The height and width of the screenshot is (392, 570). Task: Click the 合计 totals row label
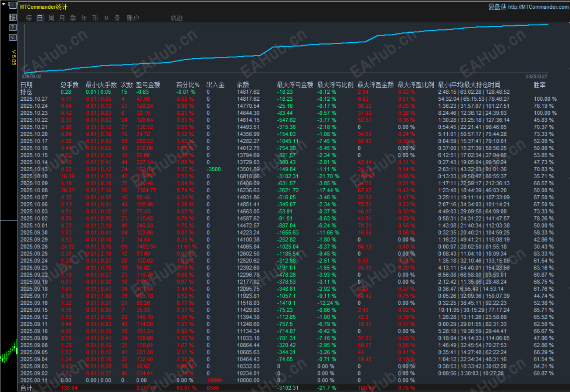pos(26,388)
